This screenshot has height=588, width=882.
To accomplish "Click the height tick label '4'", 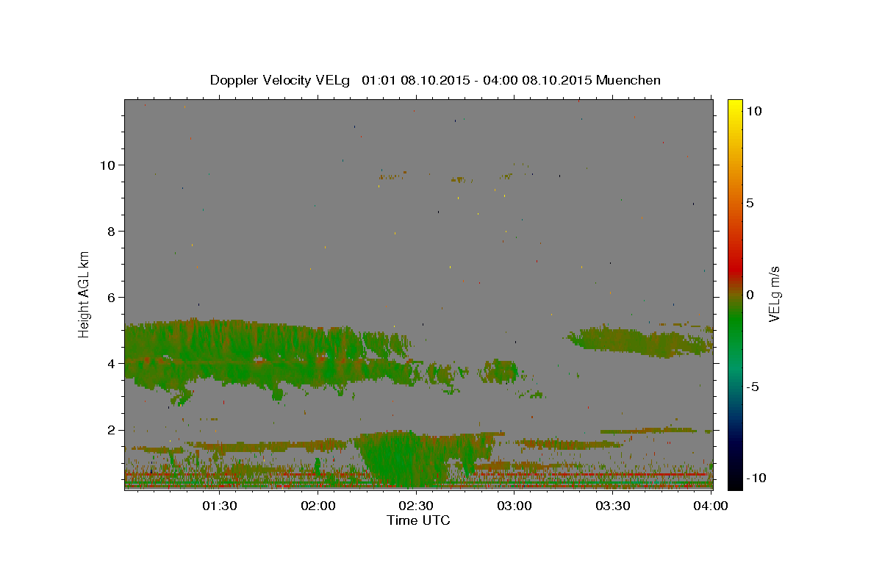I will click(112, 364).
